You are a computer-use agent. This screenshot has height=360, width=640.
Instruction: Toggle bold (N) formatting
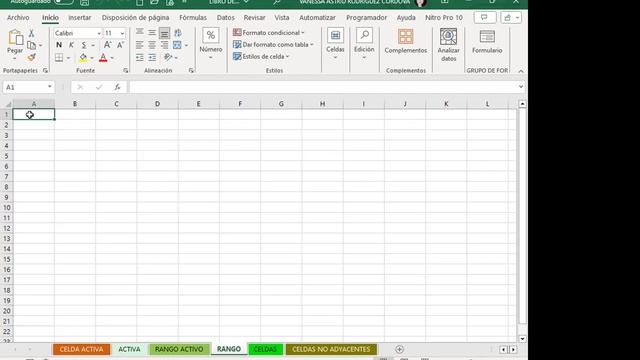(x=59, y=45)
